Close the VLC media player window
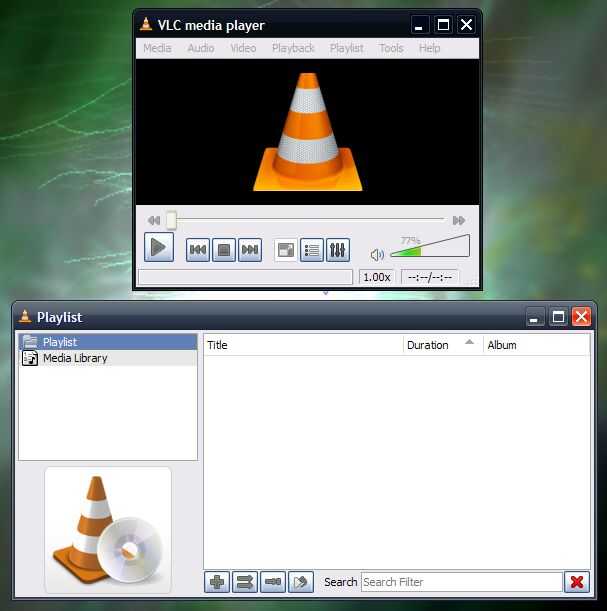This screenshot has width=607, height=611. pos(466,25)
